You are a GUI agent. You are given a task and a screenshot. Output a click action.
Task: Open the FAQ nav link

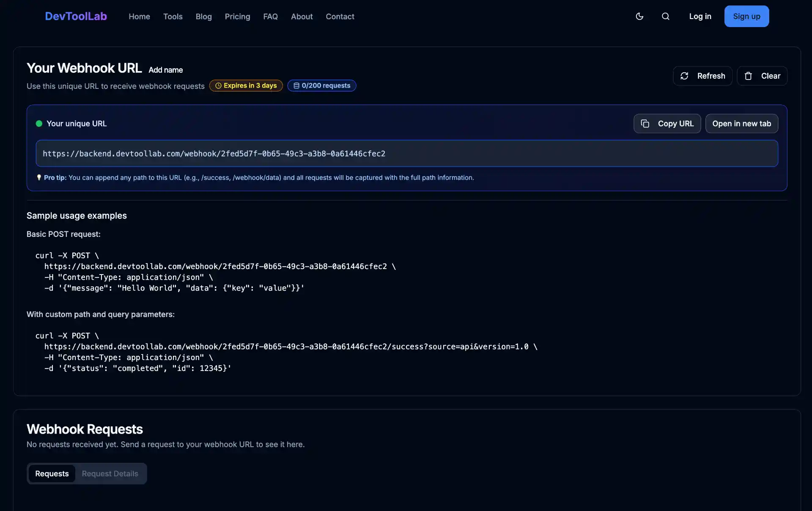coord(270,16)
